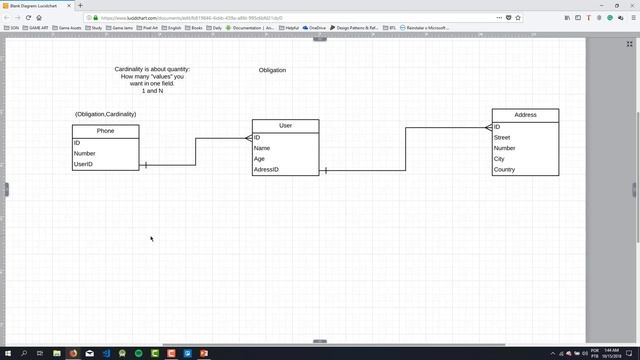The width and height of the screenshot is (640, 360).
Task: Close the Blank Diagram: Lucidchart tab
Action: pyautogui.click(x=69, y=6)
